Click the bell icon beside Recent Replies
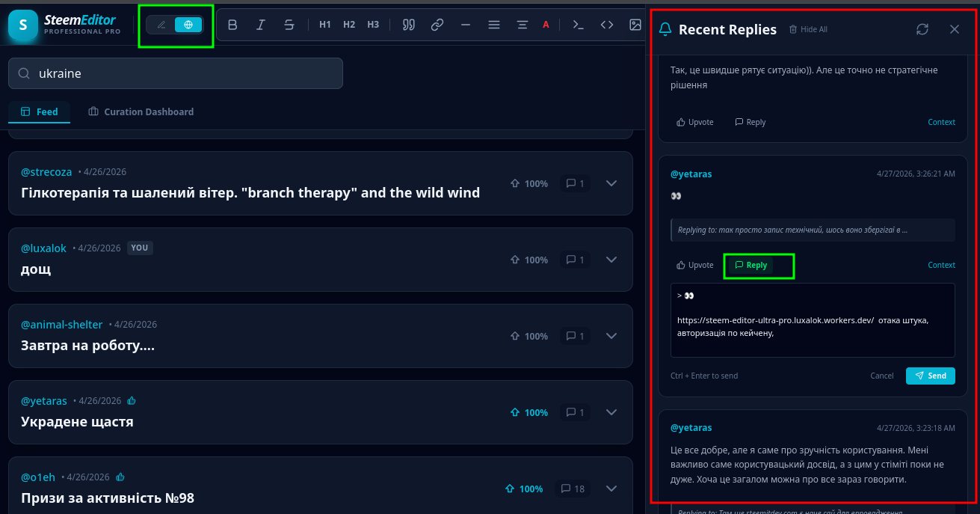Screen dimensions: 980x514 pos(665,29)
